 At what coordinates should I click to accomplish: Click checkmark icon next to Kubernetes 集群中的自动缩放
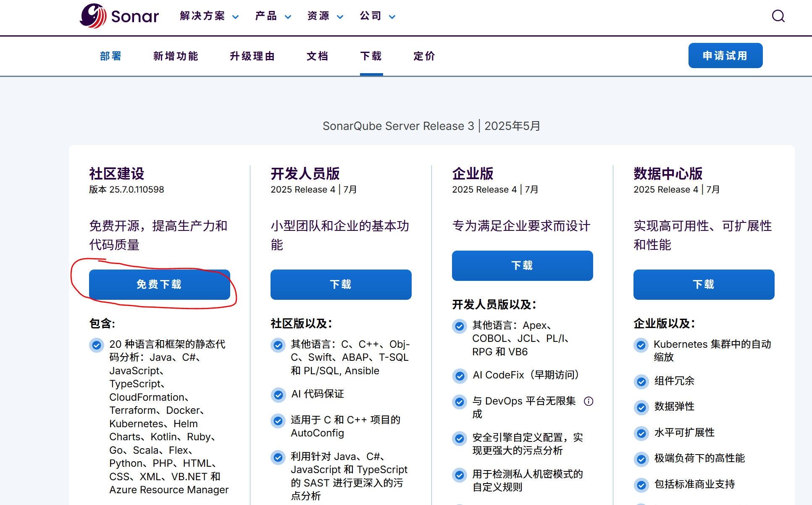pyautogui.click(x=641, y=345)
